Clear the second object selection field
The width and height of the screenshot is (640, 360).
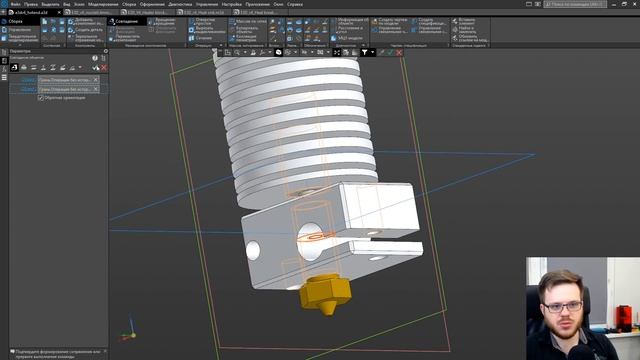click(96, 89)
